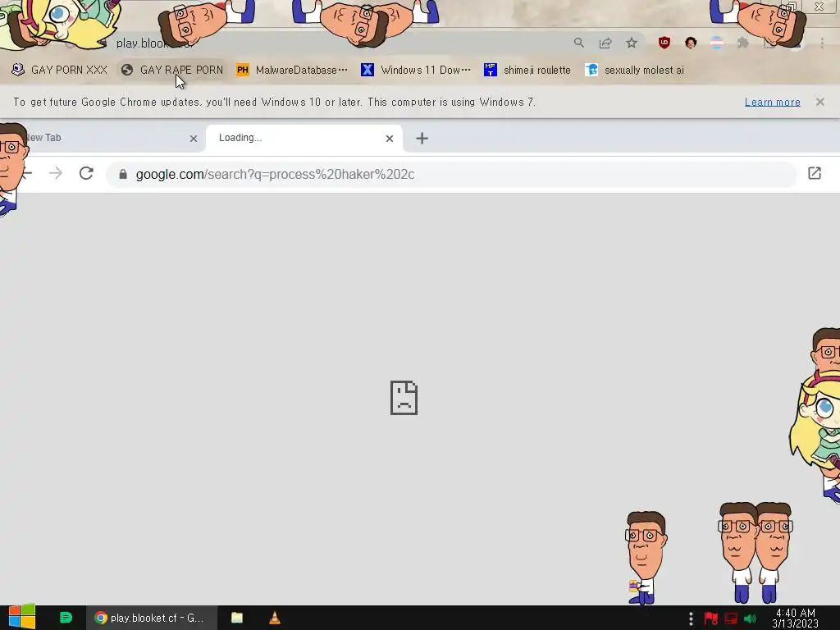The height and width of the screenshot is (630, 840).
Task: Open the Extensions puzzle piece menu
Action: (743, 43)
